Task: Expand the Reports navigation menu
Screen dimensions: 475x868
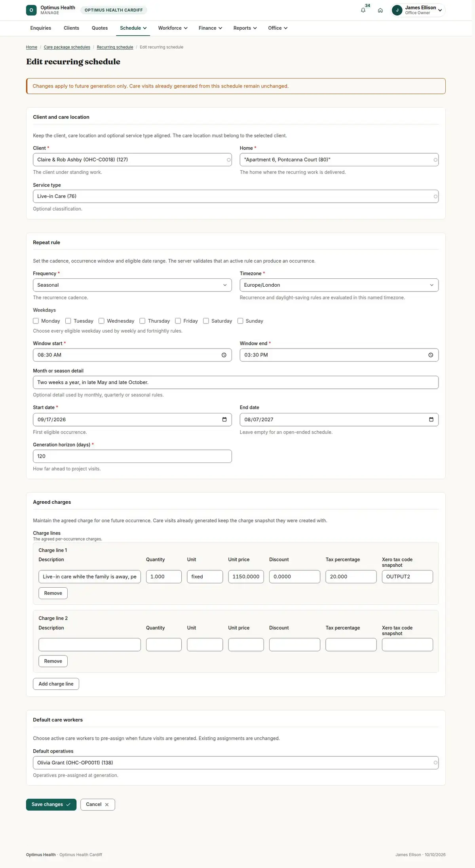Action: 245,28
